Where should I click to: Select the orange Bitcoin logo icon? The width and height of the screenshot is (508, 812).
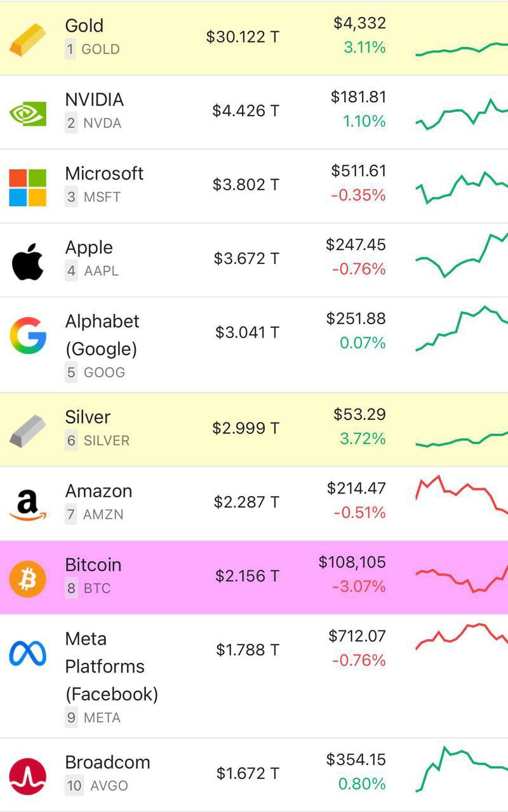(28, 579)
